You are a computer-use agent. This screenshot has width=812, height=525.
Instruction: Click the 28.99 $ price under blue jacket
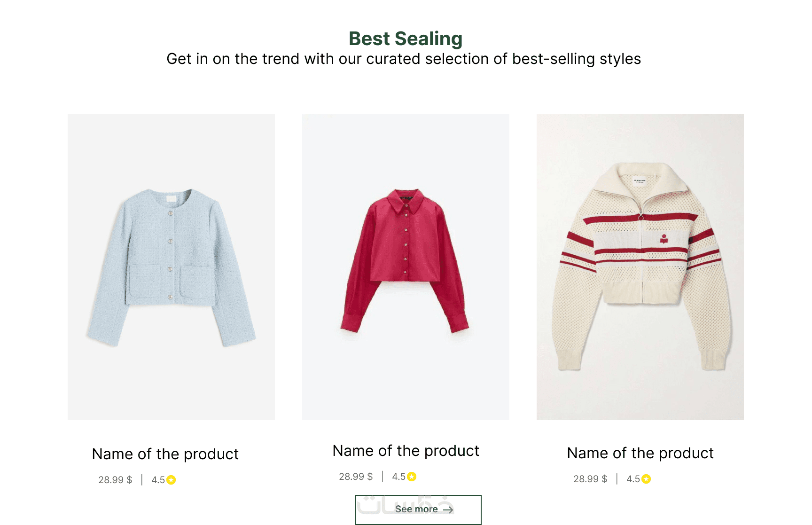tap(115, 480)
